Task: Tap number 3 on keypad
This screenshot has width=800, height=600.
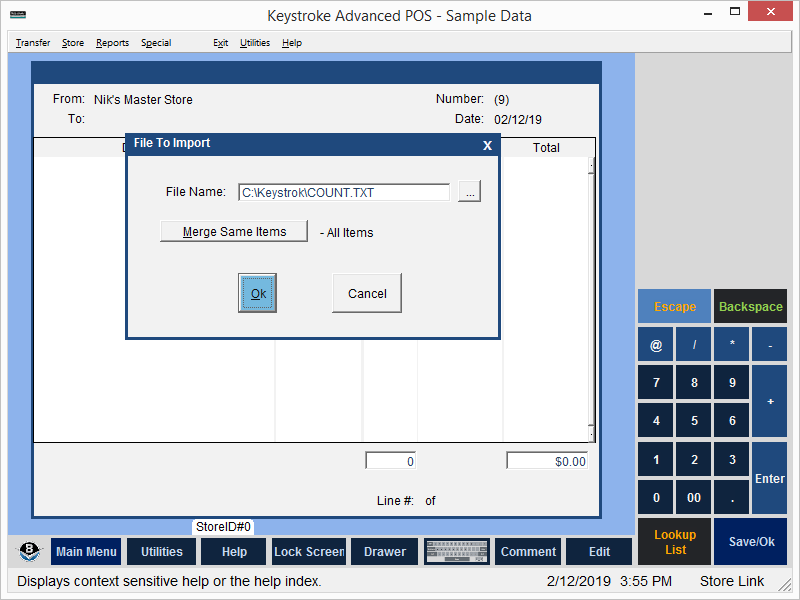Action: point(732,459)
